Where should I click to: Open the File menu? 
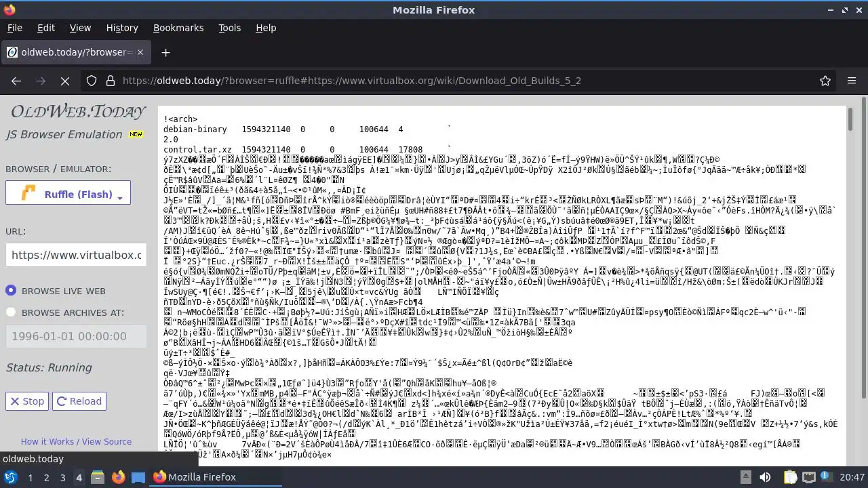click(x=14, y=28)
